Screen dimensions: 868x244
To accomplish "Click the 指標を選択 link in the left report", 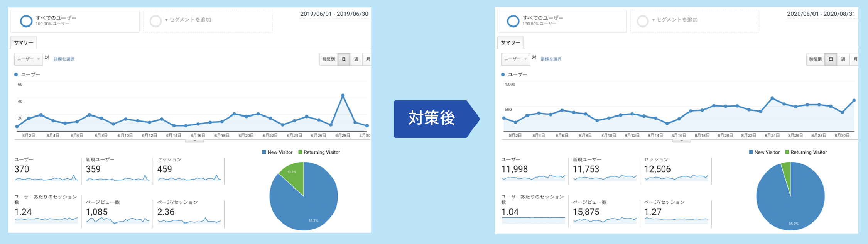I will (64, 59).
